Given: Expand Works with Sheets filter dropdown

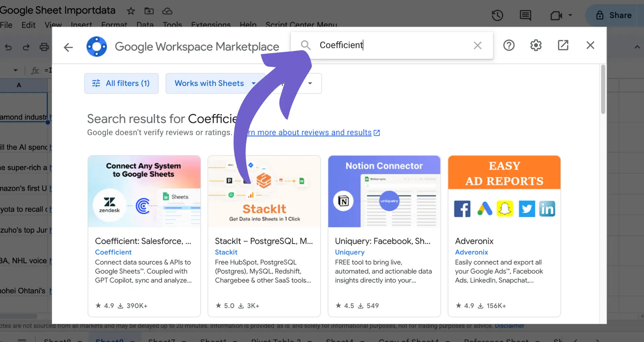Looking at the screenshot, I should point(215,83).
